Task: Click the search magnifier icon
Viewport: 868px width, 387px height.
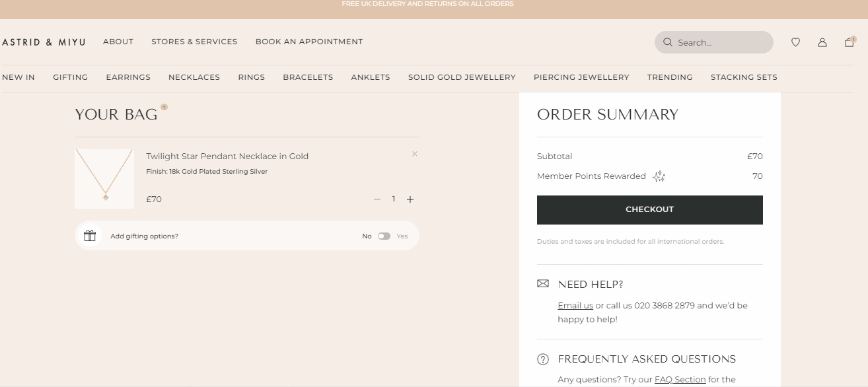Action: [668, 42]
